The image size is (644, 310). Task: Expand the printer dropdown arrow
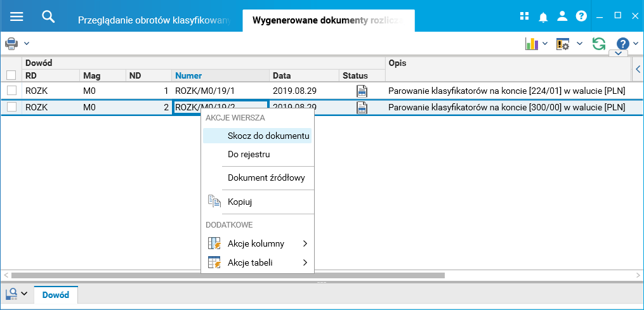click(x=27, y=44)
